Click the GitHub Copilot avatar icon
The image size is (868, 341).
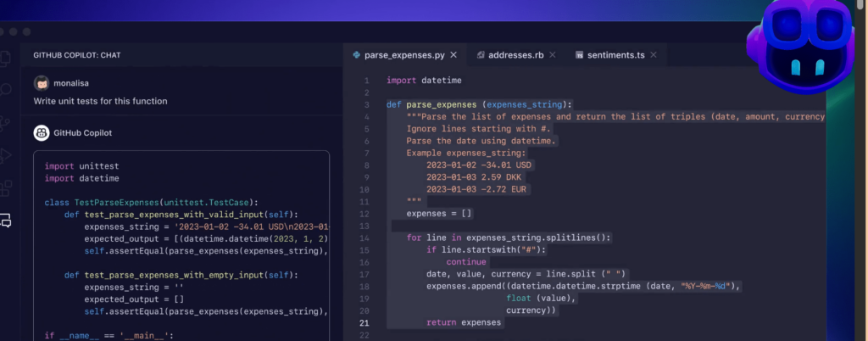[x=42, y=133]
